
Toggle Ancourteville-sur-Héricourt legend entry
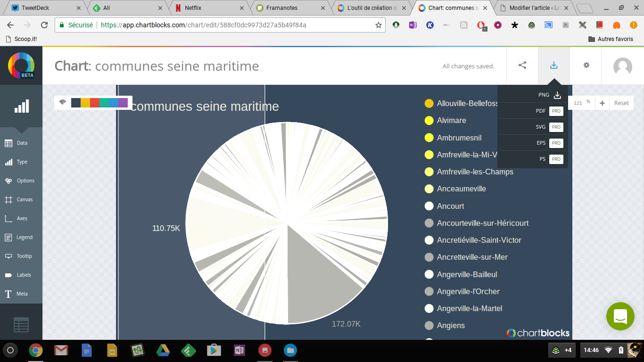pos(477,223)
